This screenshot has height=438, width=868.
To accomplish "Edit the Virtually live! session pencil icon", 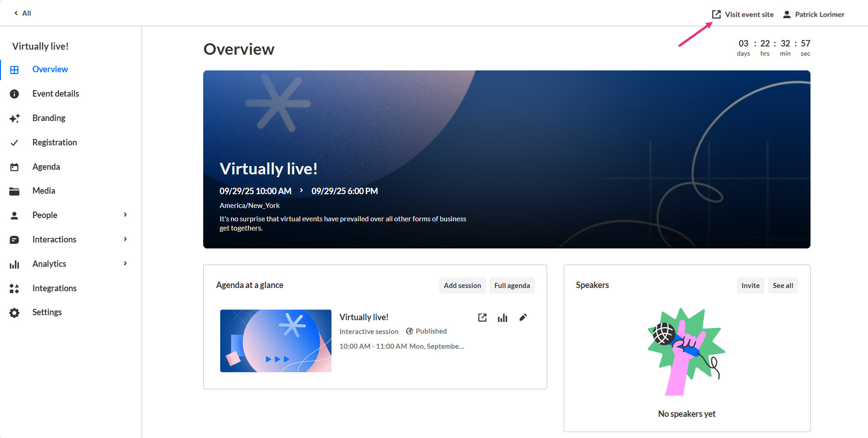I will point(523,317).
